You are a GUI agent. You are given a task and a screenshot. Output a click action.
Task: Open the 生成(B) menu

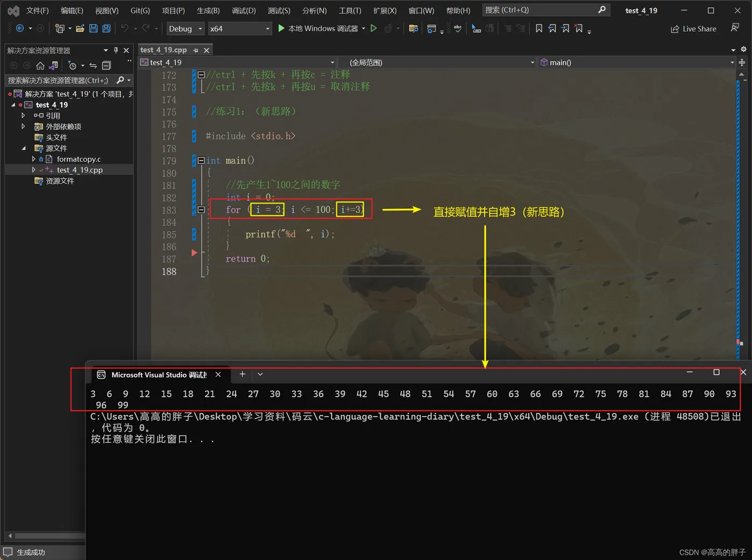tap(208, 11)
